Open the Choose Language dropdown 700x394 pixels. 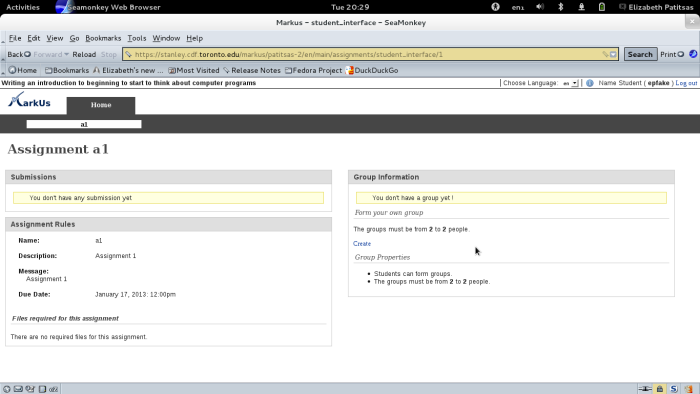coord(570,83)
